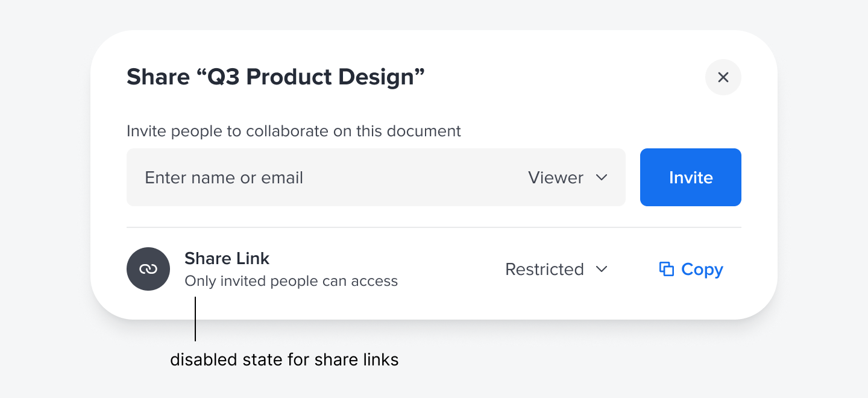Click the chain link icon circle
This screenshot has width=868, height=398.
click(x=148, y=269)
